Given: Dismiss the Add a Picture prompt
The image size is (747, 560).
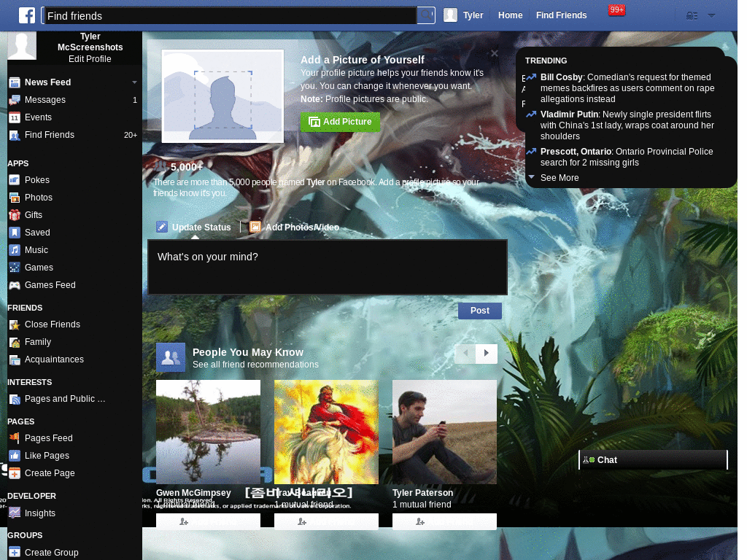Looking at the screenshot, I should tap(495, 53).
